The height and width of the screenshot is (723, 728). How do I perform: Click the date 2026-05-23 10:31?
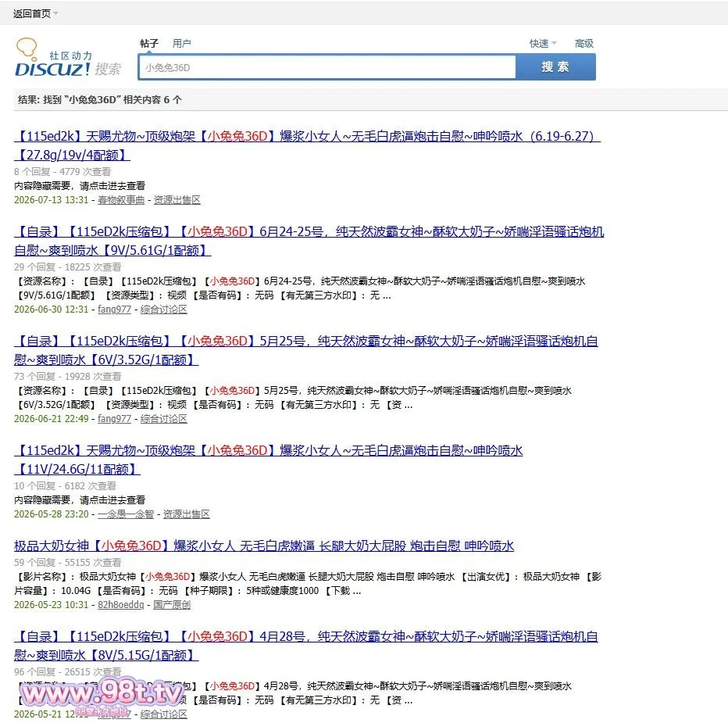(x=51, y=604)
